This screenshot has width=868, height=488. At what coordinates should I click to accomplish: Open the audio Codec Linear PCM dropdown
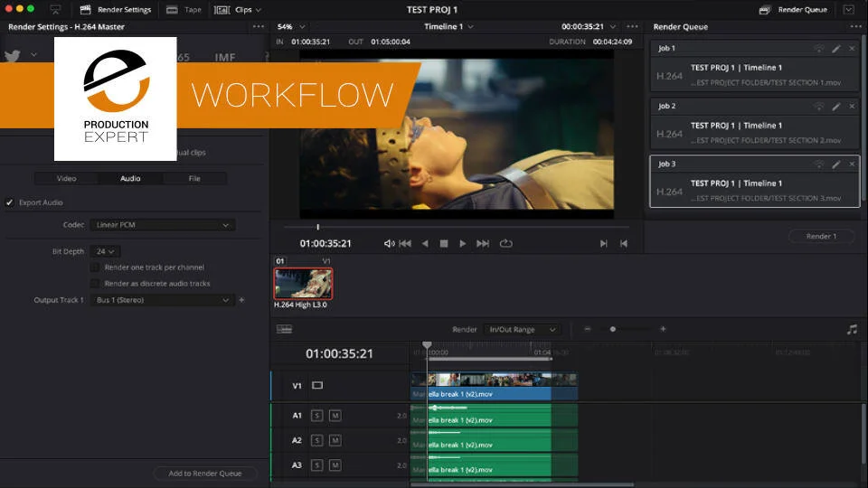162,225
